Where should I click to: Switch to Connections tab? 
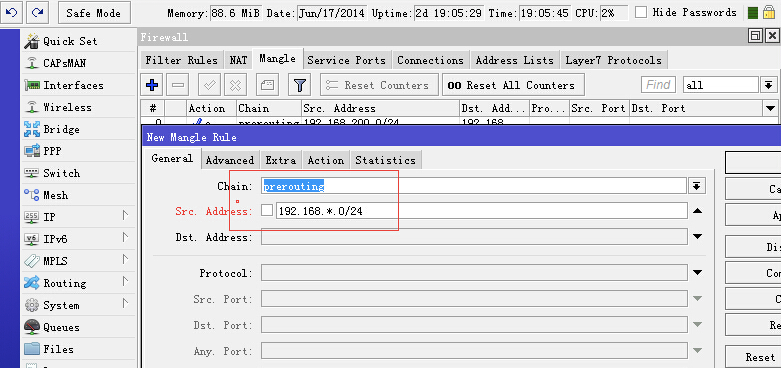tap(430, 60)
